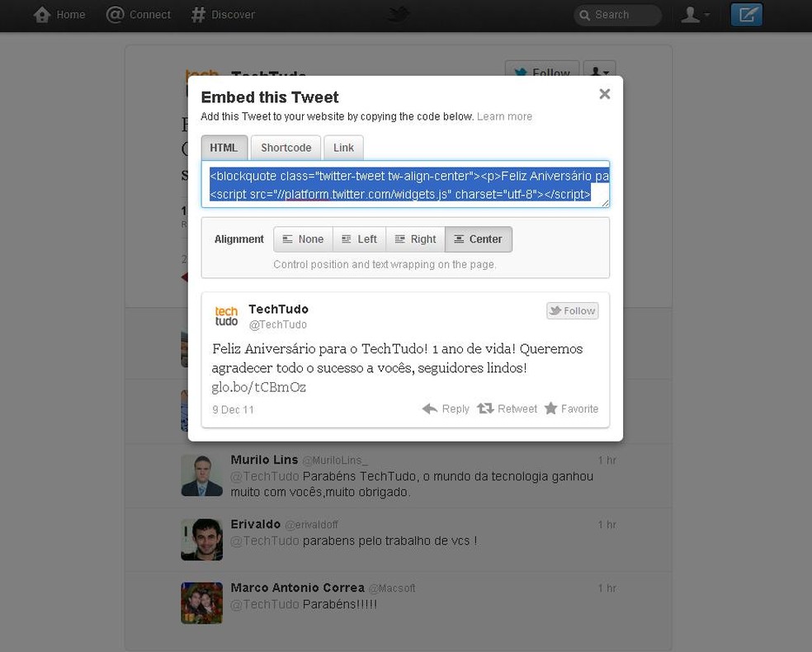The height and width of the screenshot is (652, 812).
Task: Set alignment to Center
Action: coord(479,239)
